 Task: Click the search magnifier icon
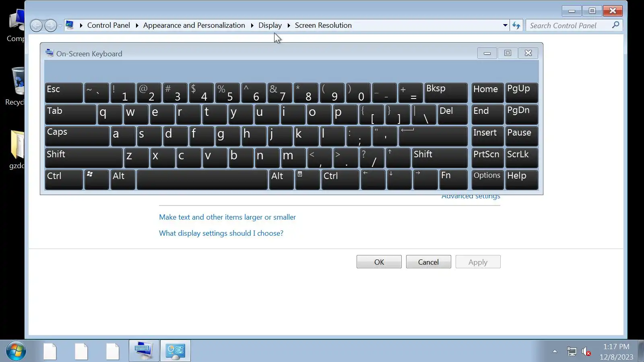click(x=615, y=25)
